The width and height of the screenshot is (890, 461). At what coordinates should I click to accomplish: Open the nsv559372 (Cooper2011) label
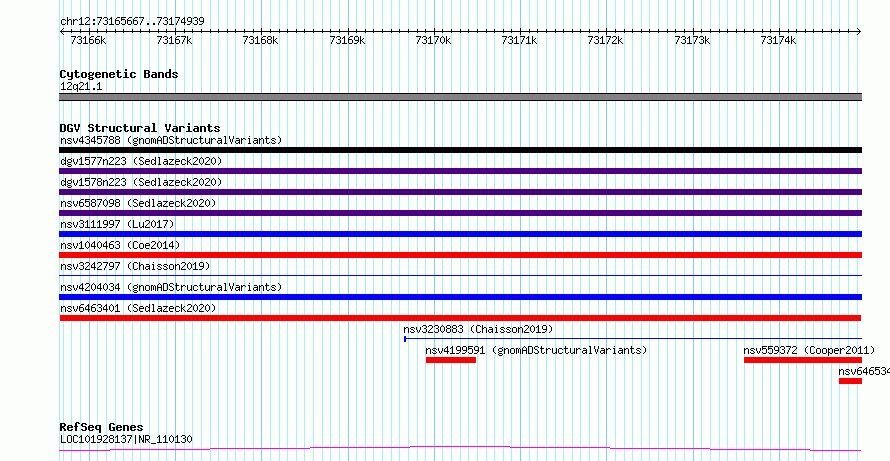pos(809,350)
